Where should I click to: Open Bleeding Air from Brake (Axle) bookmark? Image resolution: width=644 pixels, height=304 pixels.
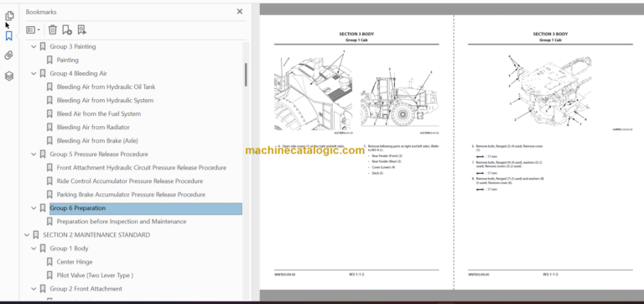pyautogui.click(x=97, y=141)
